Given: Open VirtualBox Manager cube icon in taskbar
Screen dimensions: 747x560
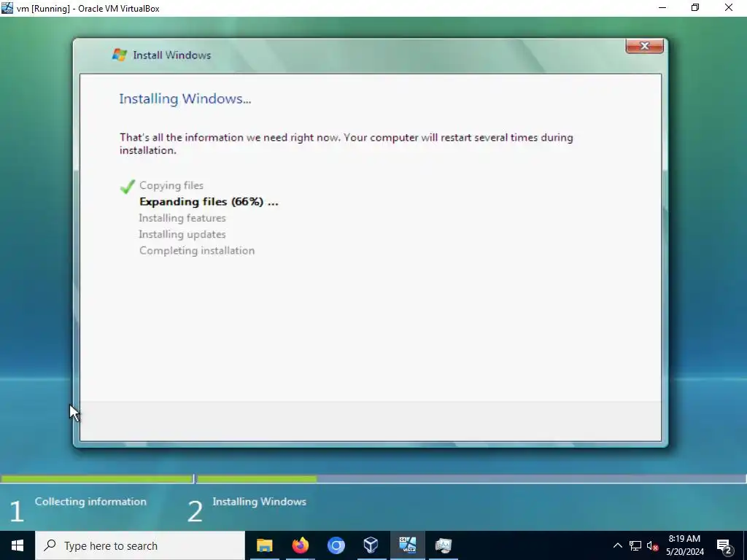Looking at the screenshot, I should (371, 545).
